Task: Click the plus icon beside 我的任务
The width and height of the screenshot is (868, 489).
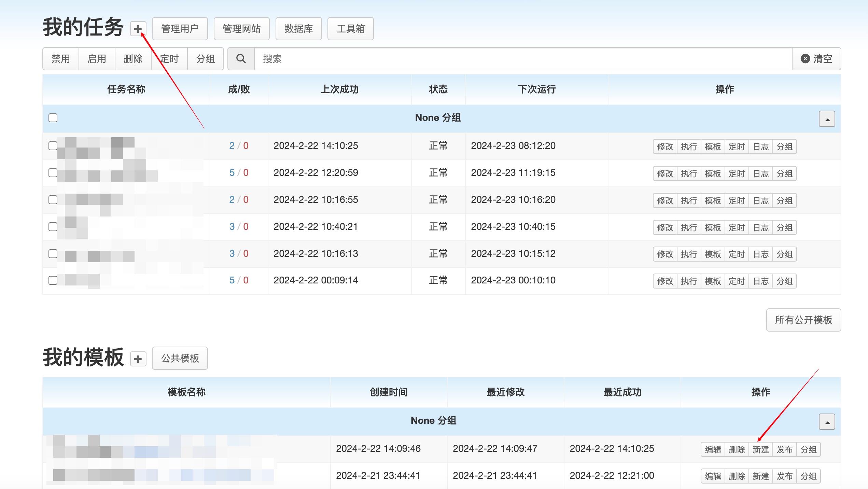Action: [138, 29]
